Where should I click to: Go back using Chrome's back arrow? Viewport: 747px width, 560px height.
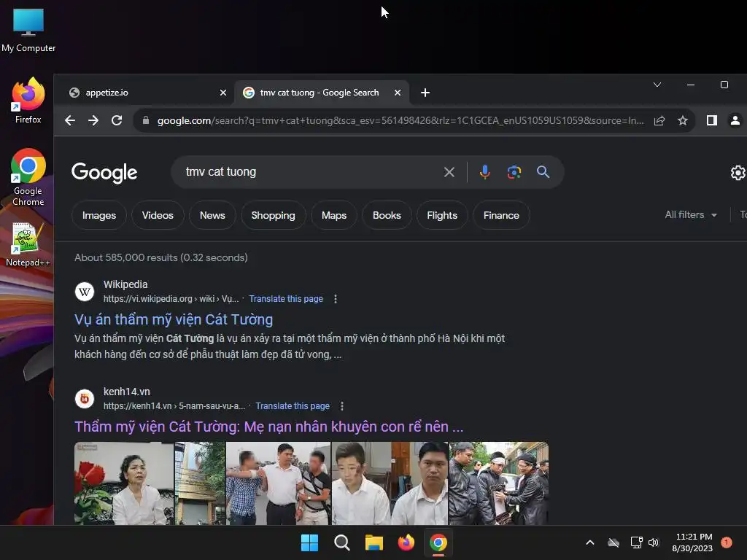coord(70,120)
